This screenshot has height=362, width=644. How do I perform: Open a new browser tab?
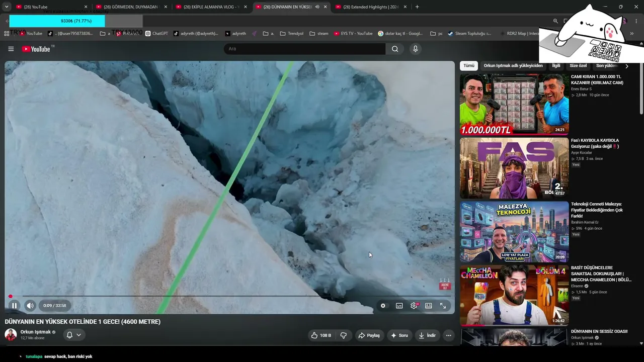coord(417,7)
